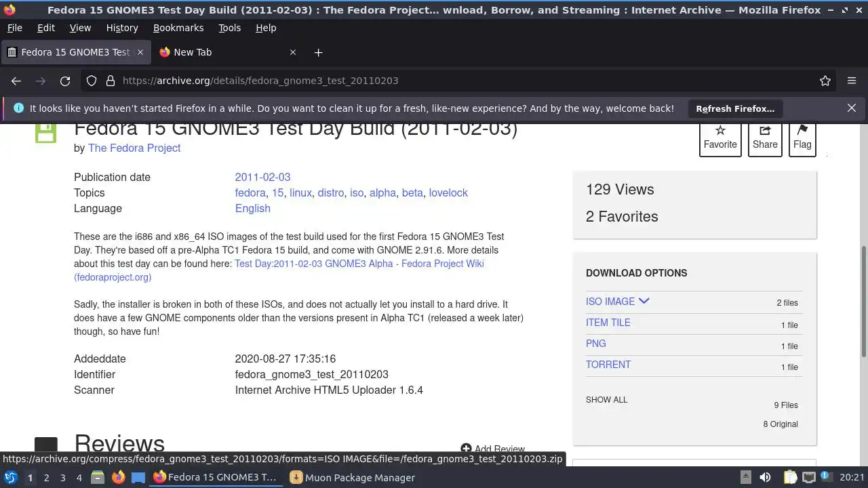Image resolution: width=868 pixels, height=488 pixels.
Task: Click the alpha topic link
Action: [x=382, y=192]
